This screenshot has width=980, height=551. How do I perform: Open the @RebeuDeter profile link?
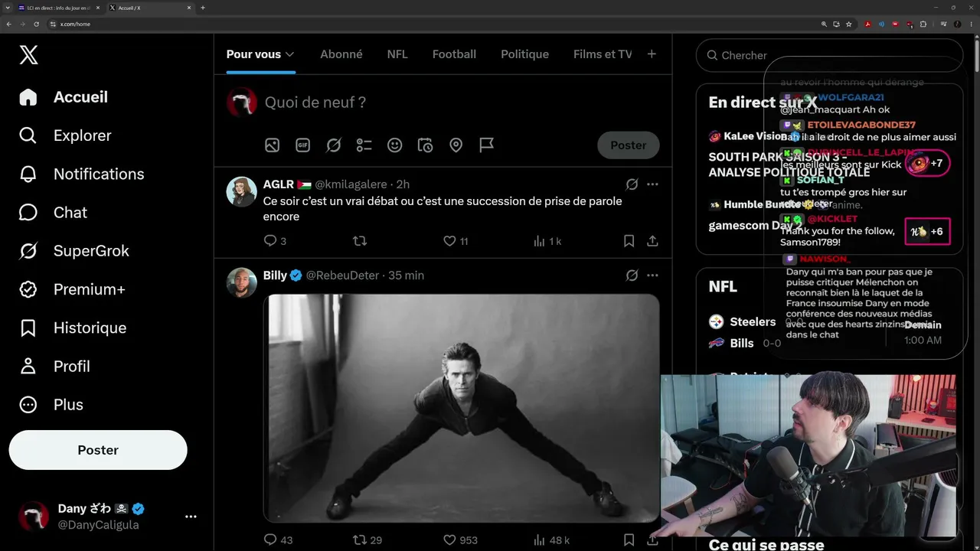pyautogui.click(x=342, y=275)
